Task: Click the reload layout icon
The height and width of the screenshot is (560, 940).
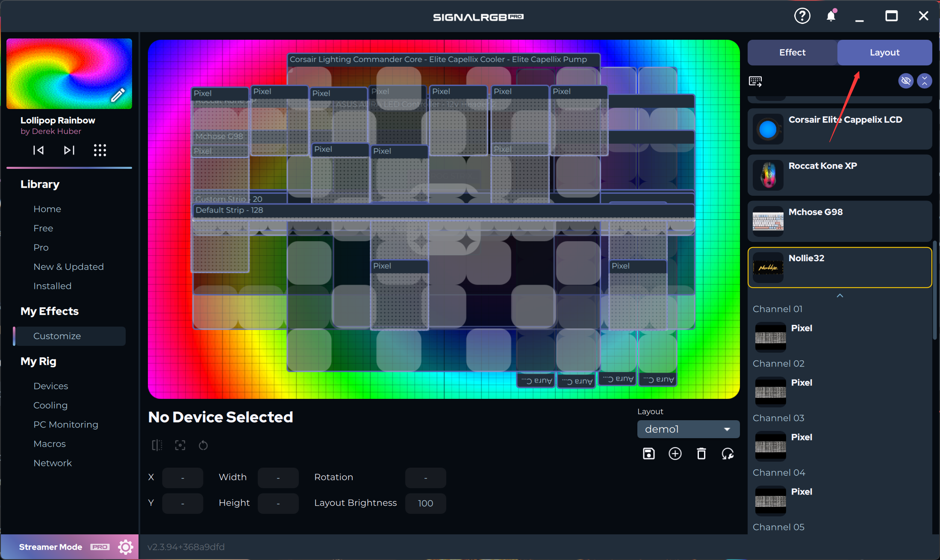Action: [x=728, y=454]
